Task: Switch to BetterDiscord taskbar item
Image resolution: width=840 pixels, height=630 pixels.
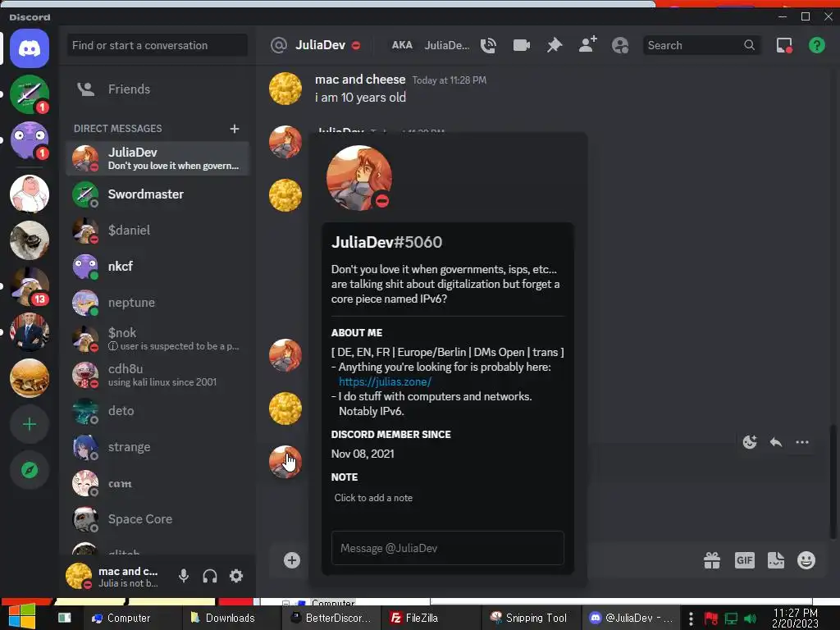Action: [x=331, y=618]
